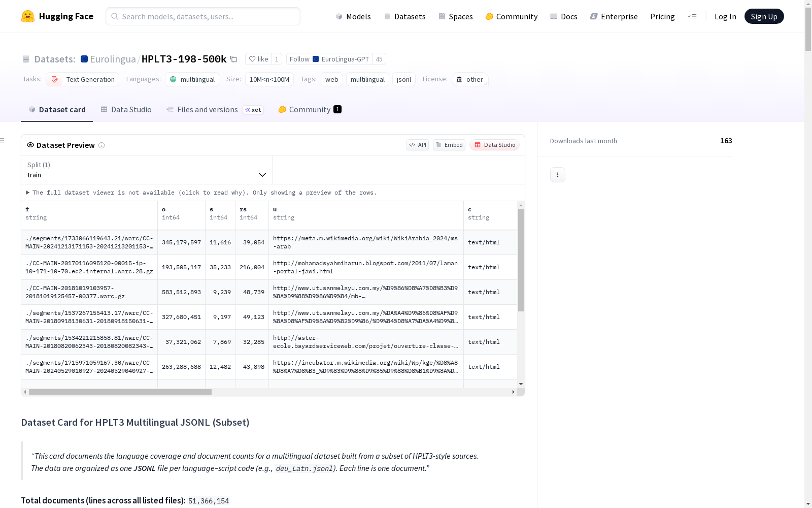The width and height of the screenshot is (812, 508).
Task: Click the Embed button
Action: point(449,145)
